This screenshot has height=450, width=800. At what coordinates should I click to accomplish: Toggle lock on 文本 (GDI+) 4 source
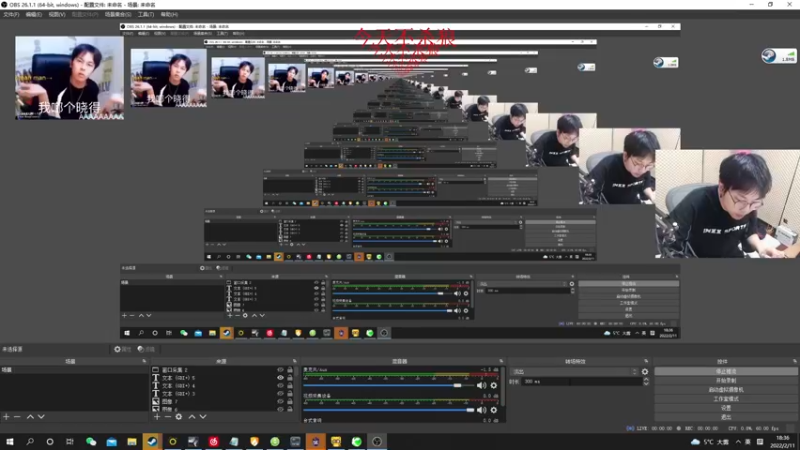click(x=290, y=386)
